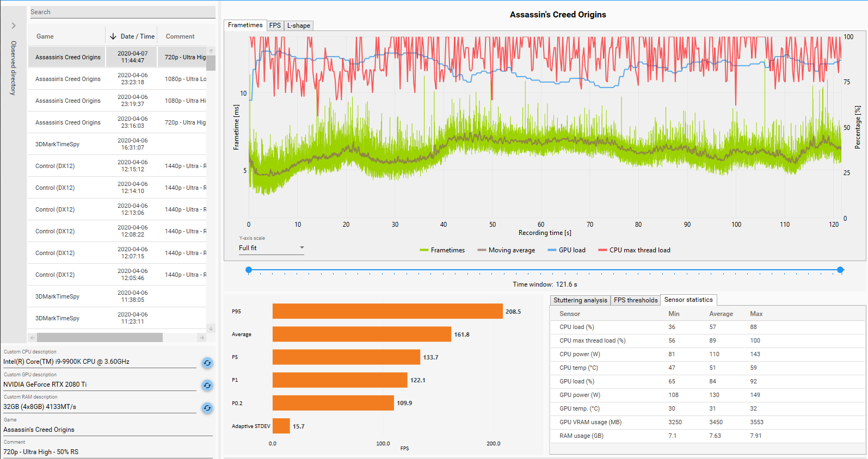Open the Y-axis scale Full fit dropdown
Viewport: 868px width, 459px height.
click(272, 248)
